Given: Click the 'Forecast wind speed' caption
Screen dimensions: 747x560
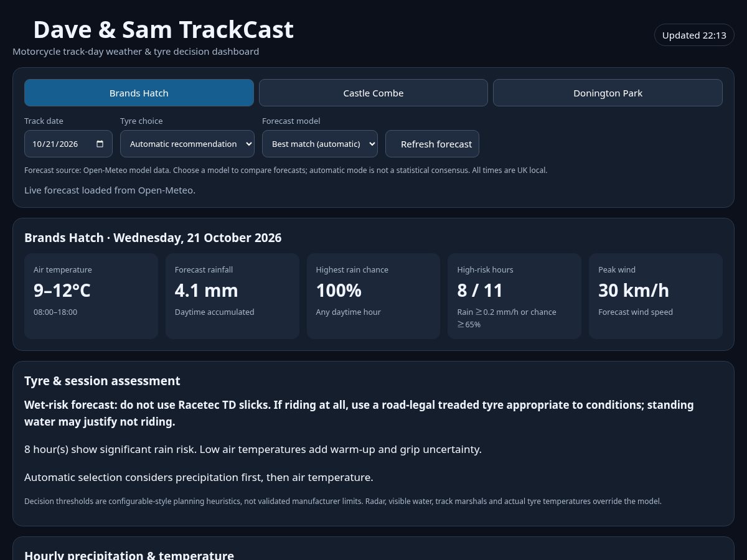Looking at the screenshot, I should pyautogui.click(x=636, y=312).
